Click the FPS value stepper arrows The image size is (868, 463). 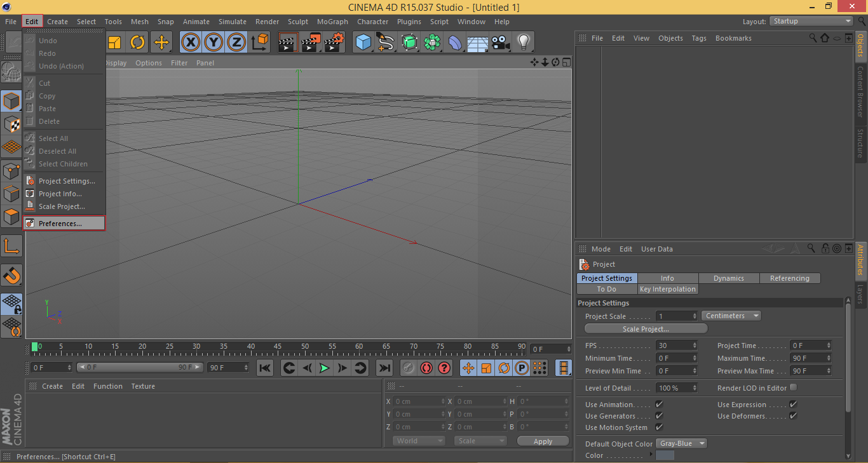click(695, 346)
